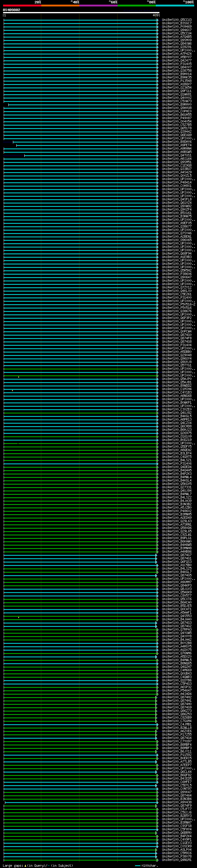Click the cyan alignment bar for B4KGL5
Image resolution: width=197 pixels, height=868 pixels.
81,417
